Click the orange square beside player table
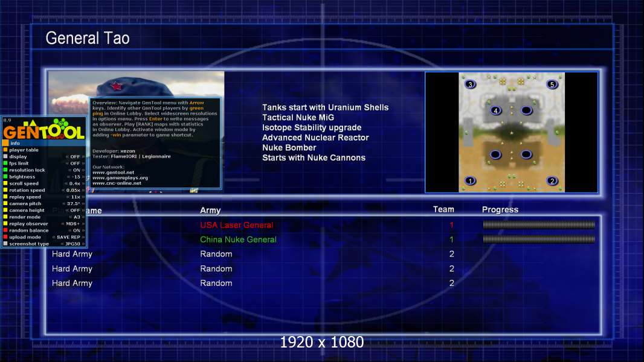644x362 pixels. (x=5, y=150)
